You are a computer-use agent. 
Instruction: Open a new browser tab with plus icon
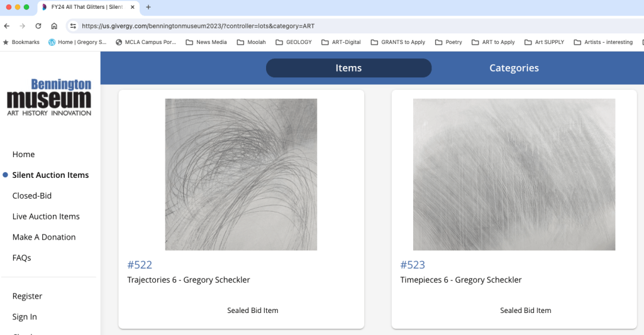coord(148,7)
